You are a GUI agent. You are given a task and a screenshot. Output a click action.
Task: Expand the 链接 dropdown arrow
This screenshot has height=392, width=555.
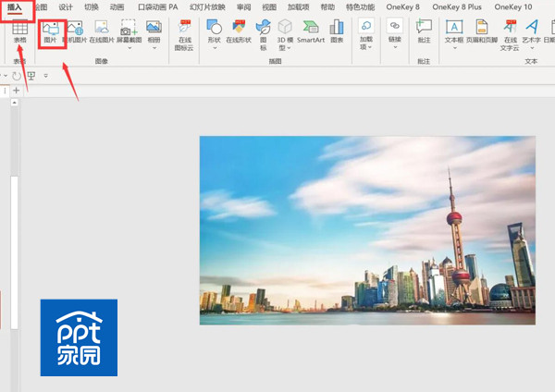coord(395,47)
